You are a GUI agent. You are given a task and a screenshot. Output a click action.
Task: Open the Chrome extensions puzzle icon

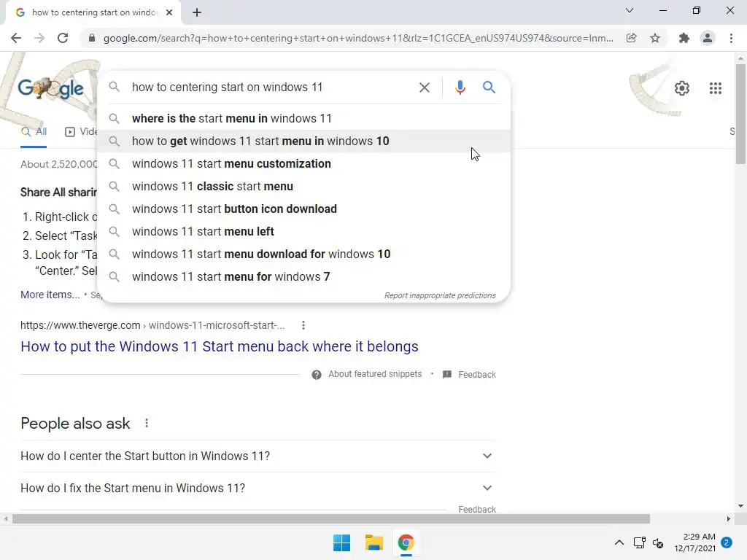pyautogui.click(x=684, y=38)
